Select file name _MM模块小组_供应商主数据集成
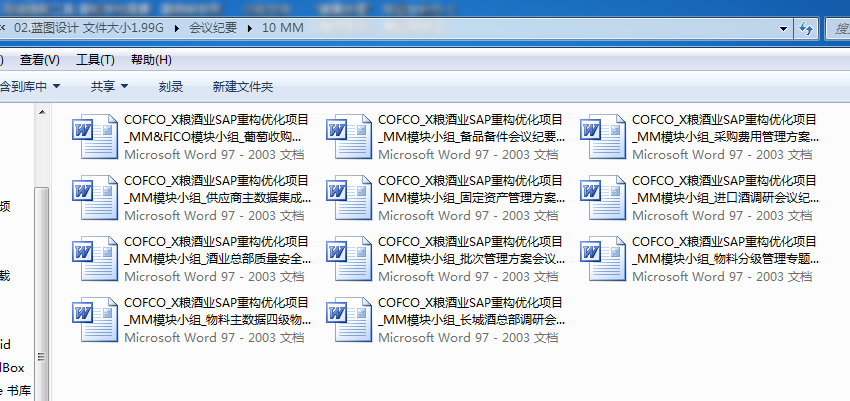The width and height of the screenshot is (850, 401). click(x=217, y=198)
